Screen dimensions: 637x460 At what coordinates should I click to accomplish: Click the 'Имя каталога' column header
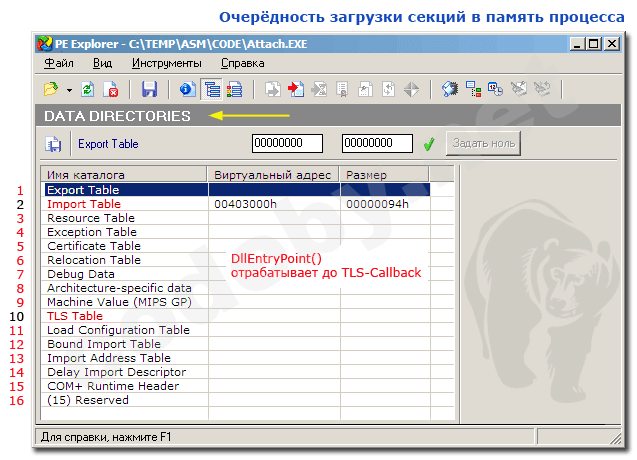click(x=80, y=175)
